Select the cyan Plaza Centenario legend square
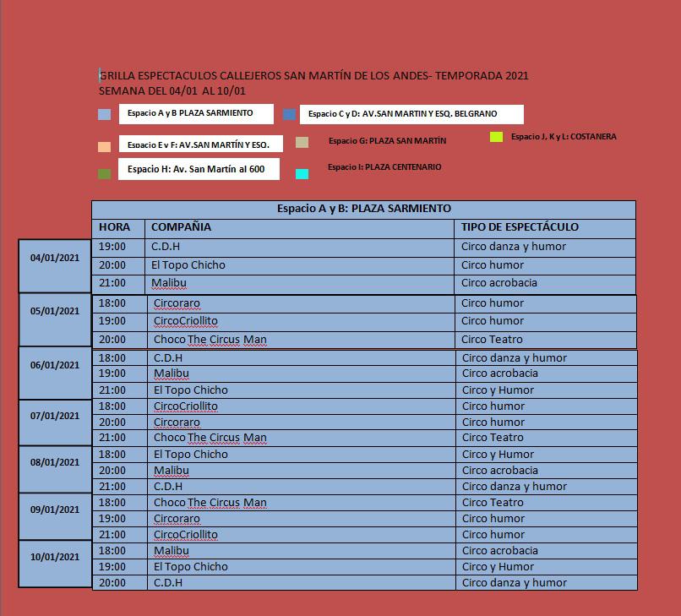This screenshot has height=616, width=681. pyautogui.click(x=302, y=174)
